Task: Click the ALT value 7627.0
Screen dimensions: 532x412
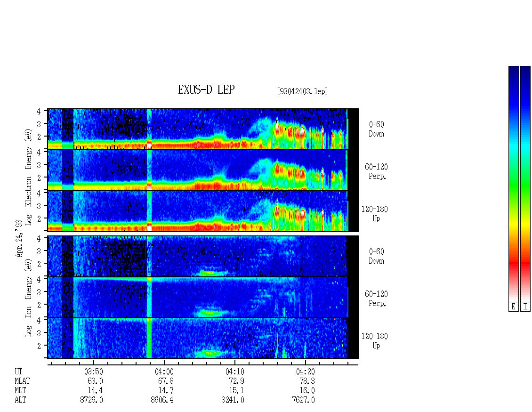Action: (303, 400)
